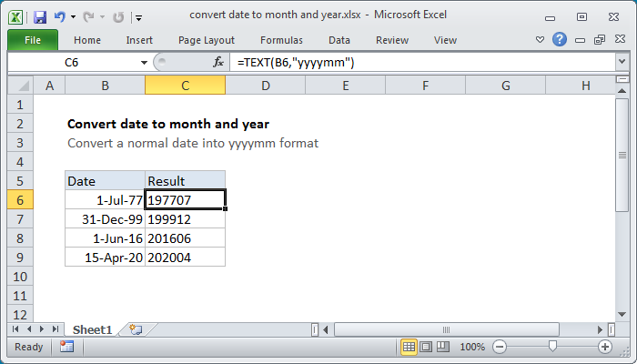This screenshot has width=637, height=364.
Task: Insert a new worksheet tab icon
Action: coord(136,329)
